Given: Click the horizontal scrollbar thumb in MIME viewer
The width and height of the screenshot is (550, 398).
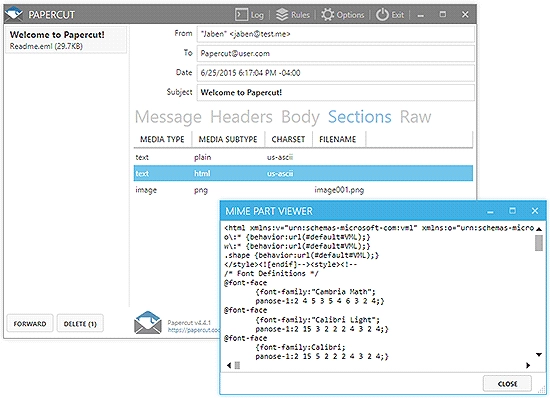Looking at the screenshot, I should click(237, 365).
